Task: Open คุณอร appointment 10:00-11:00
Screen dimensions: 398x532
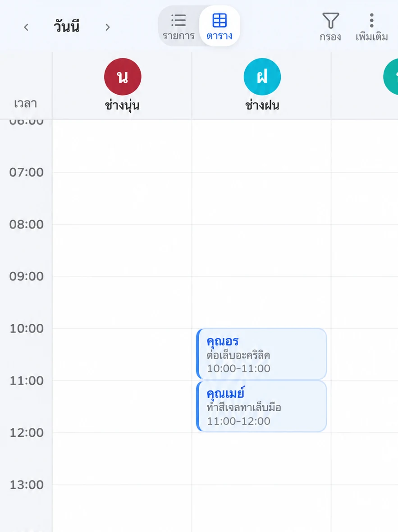Action: [261, 354]
